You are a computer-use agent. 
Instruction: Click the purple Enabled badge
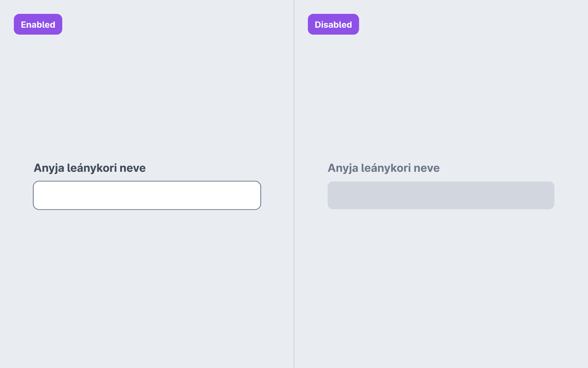[38, 24]
